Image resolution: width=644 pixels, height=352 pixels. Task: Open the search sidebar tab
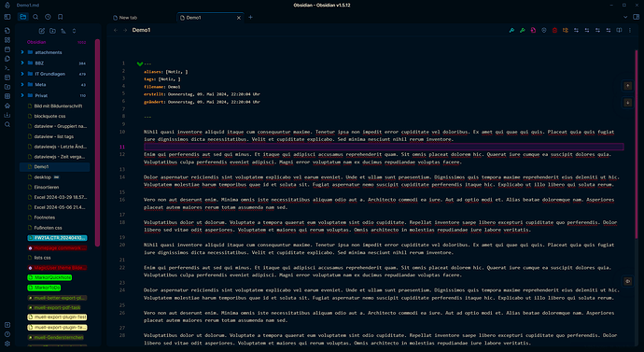(35, 17)
